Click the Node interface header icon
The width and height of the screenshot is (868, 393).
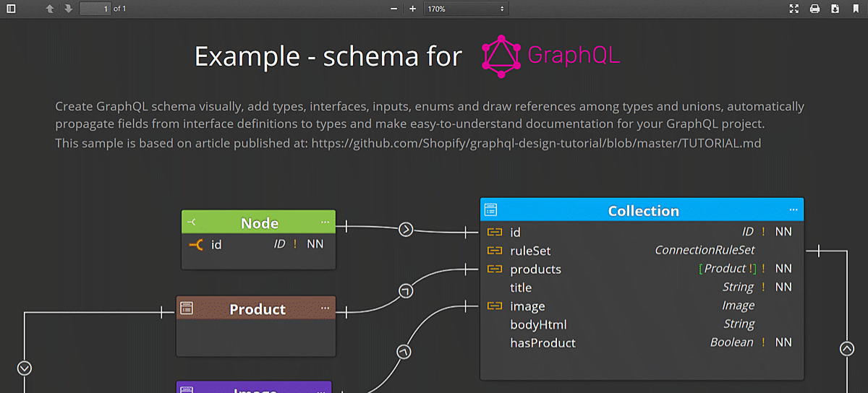[192, 223]
